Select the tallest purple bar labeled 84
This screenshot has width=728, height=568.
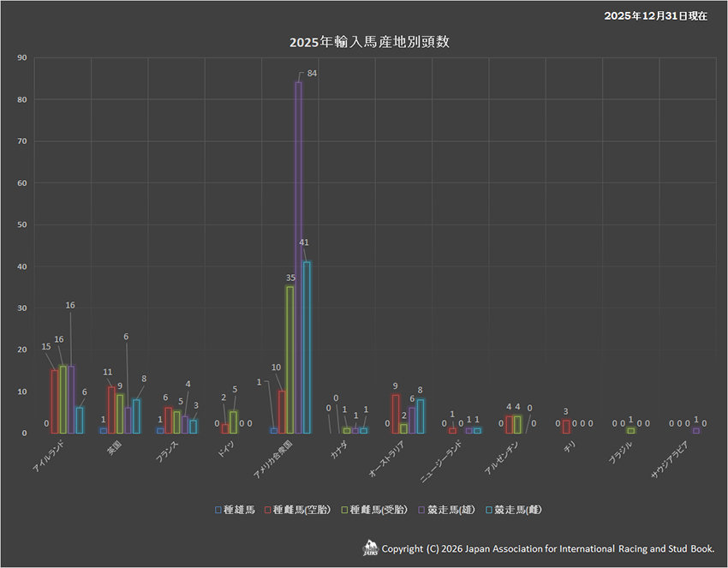click(x=298, y=257)
